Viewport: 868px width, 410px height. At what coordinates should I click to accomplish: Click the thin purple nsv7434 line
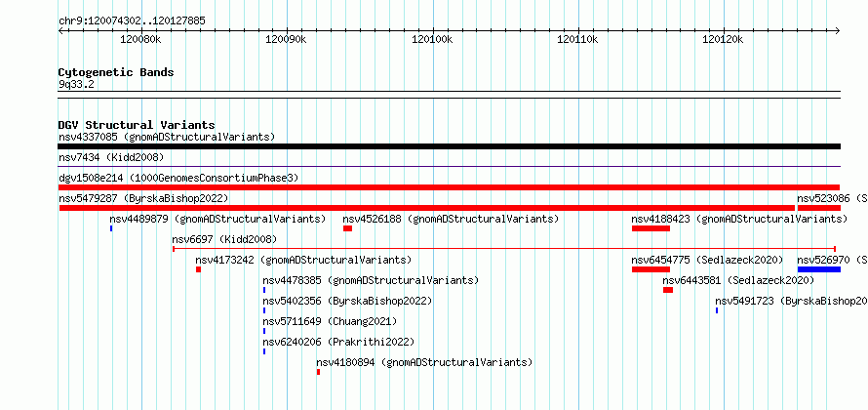[449, 166]
